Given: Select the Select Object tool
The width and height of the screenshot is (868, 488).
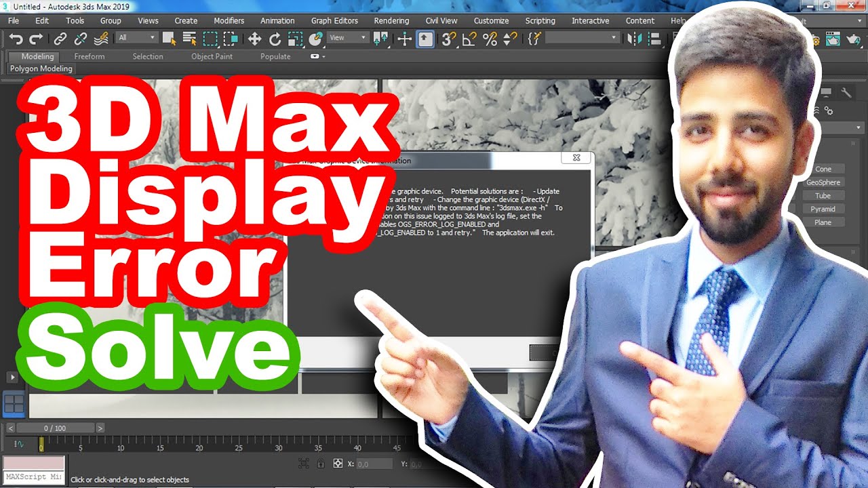Looking at the screenshot, I should point(170,39).
